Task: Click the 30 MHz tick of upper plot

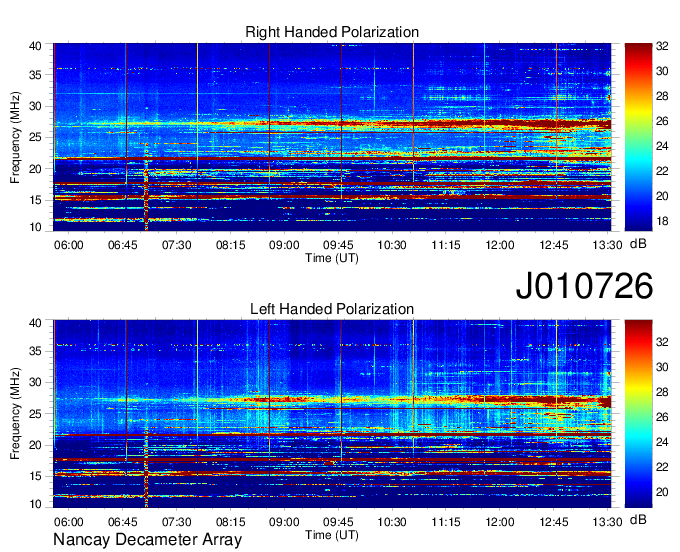Action: [x=35, y=107]
